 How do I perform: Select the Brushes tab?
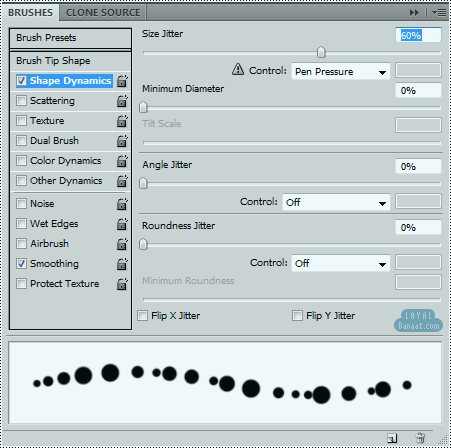click(30, 13)
